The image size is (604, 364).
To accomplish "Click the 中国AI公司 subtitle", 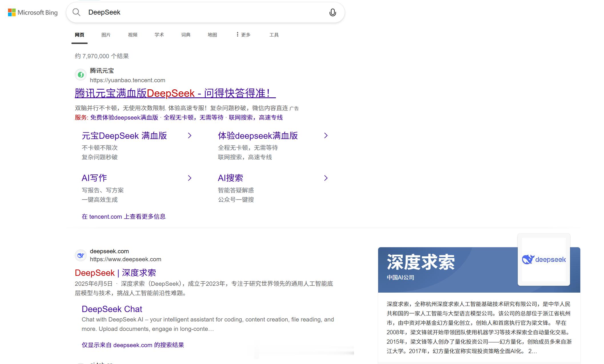I will [400, 277].
